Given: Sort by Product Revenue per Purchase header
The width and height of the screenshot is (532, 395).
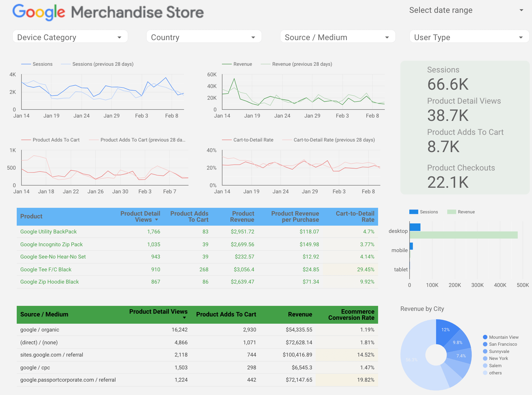Looking at the screenshot, I should pos(295,216).
